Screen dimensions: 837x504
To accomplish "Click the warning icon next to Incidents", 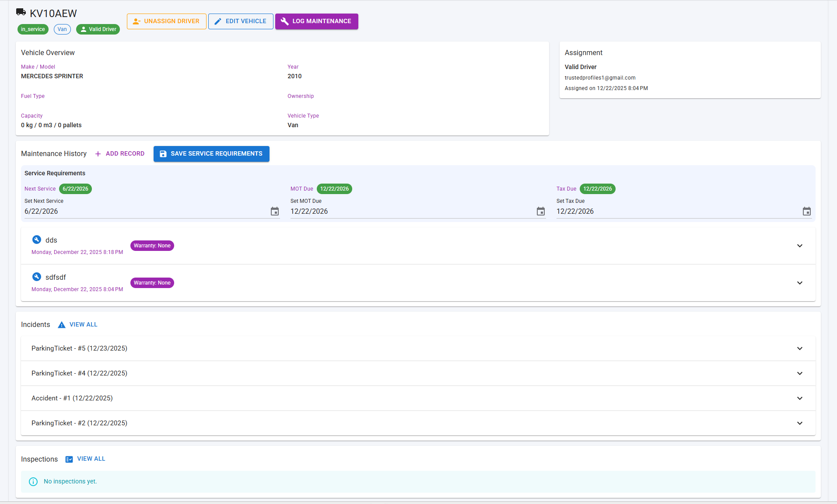I will pos(61,324).
